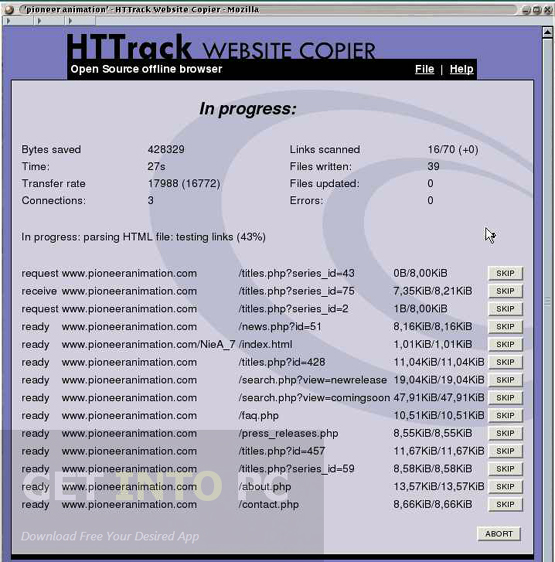Skip the faq.php download
The height and width of the screenshot is (562, 555).
pos(505,415)
